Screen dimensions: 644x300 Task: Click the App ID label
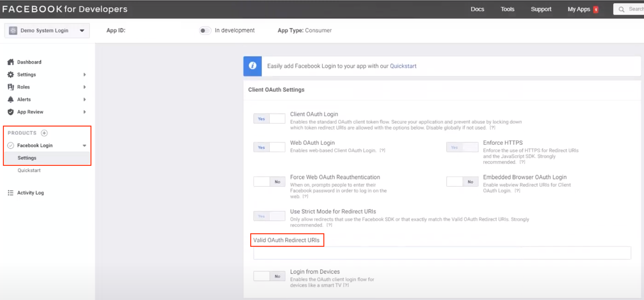116,30
